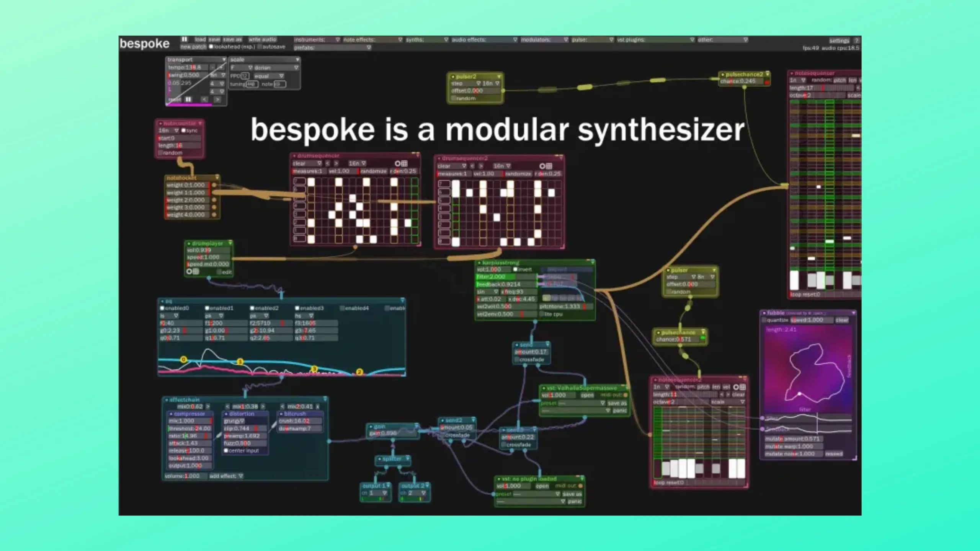Screen dimensions: 980x551
Task: Toggle the enabled2 checkbox in eq
Action: click(252, 308)
